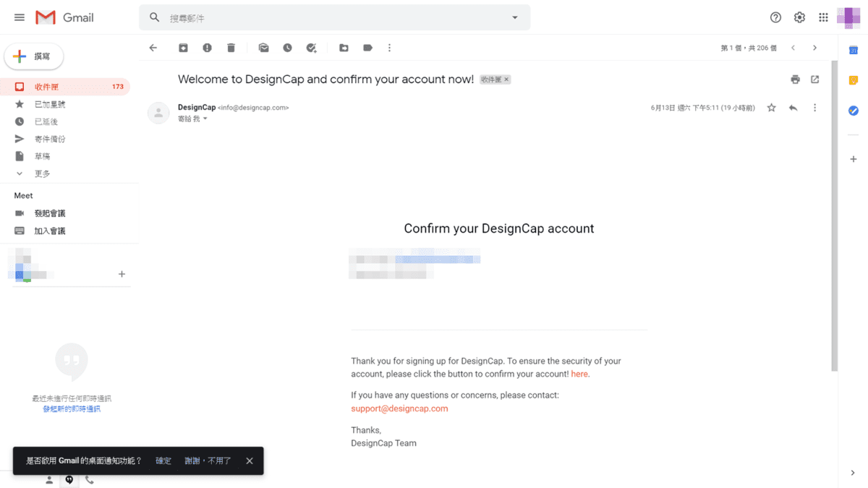
Task: Snooze this email with clock icon
Action: (x=287, y=48)
